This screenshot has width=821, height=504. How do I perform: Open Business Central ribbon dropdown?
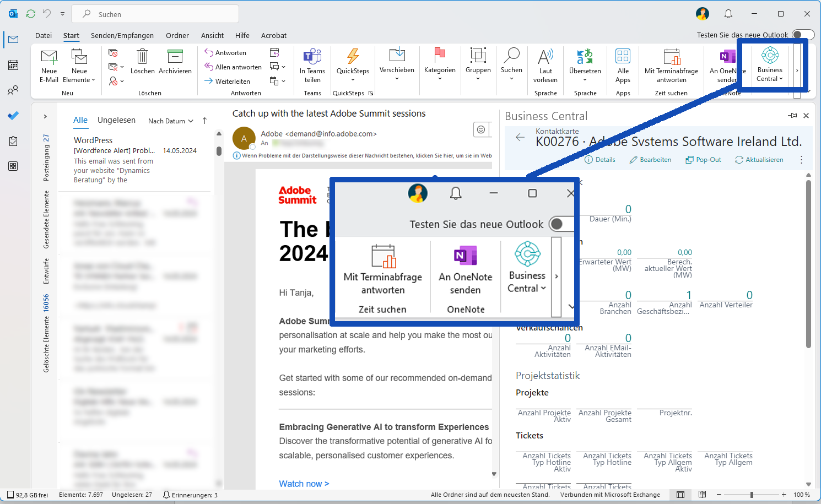[x=770, y=66]
